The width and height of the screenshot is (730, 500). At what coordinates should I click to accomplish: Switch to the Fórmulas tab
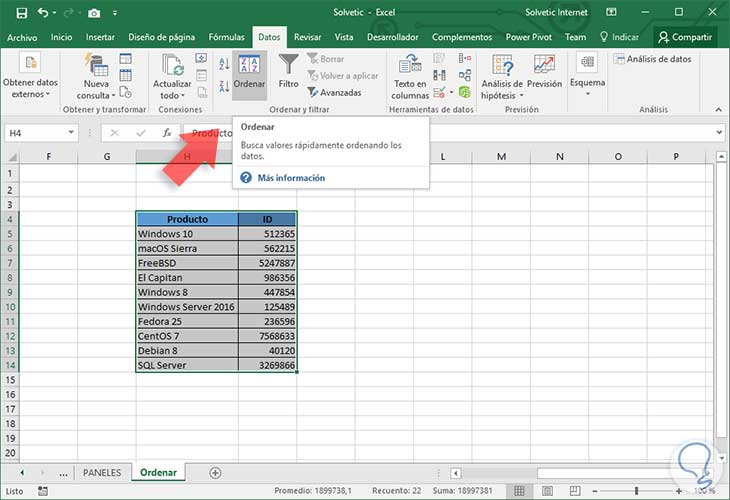(x=226, y=37)
